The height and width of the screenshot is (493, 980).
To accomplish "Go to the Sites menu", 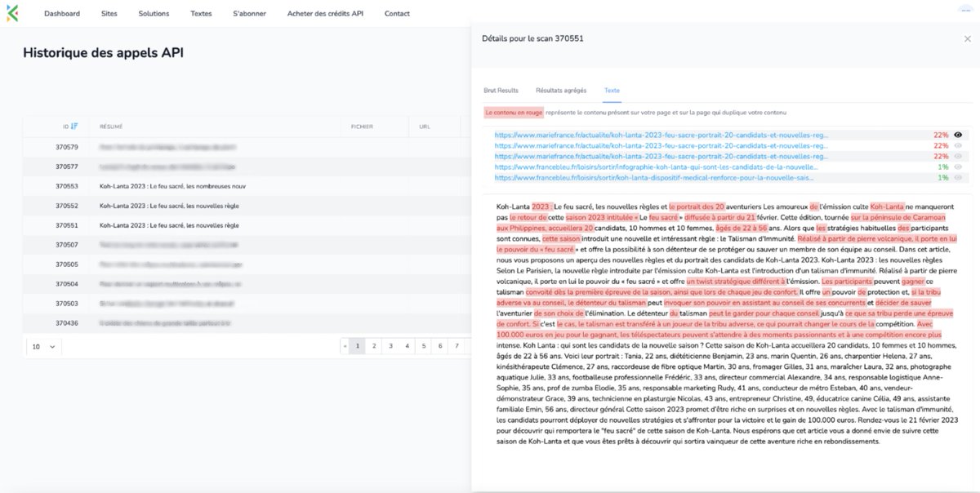I will [109, 14].
